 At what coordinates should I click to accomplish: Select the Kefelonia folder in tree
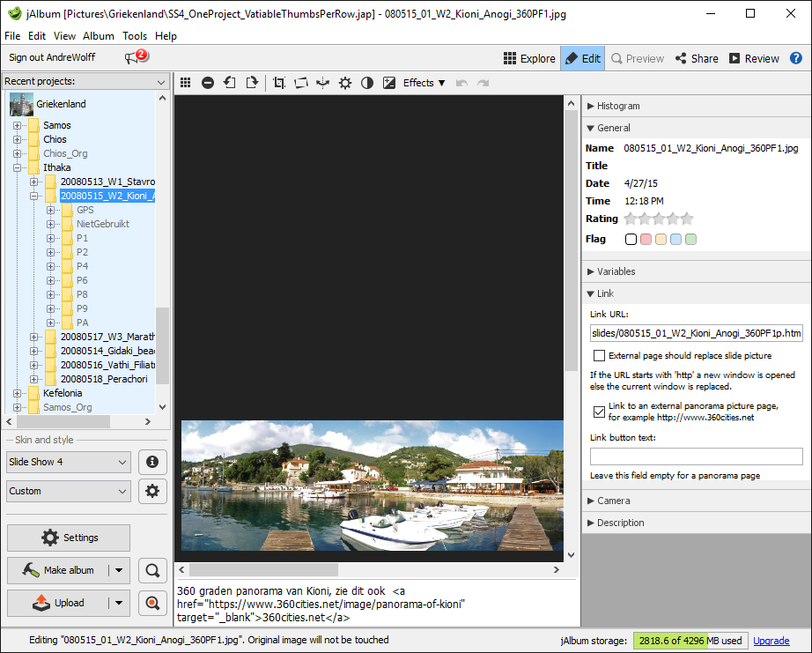pyautogui.click(x=63, y=393)
